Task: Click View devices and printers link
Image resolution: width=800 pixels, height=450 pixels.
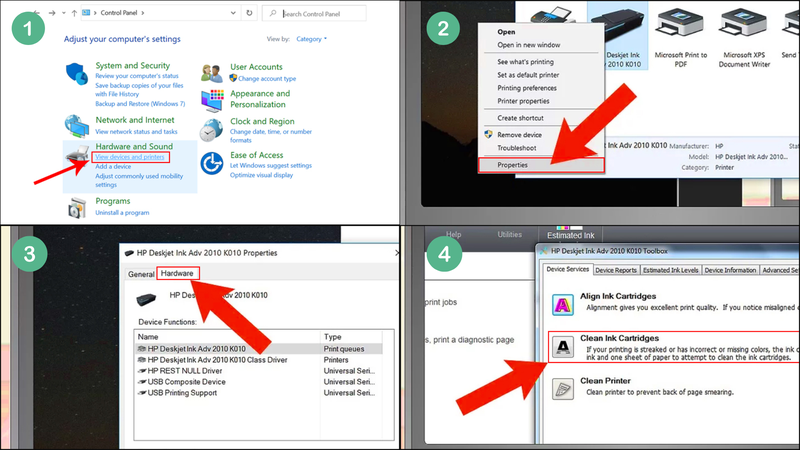Action: coord(130,157)
